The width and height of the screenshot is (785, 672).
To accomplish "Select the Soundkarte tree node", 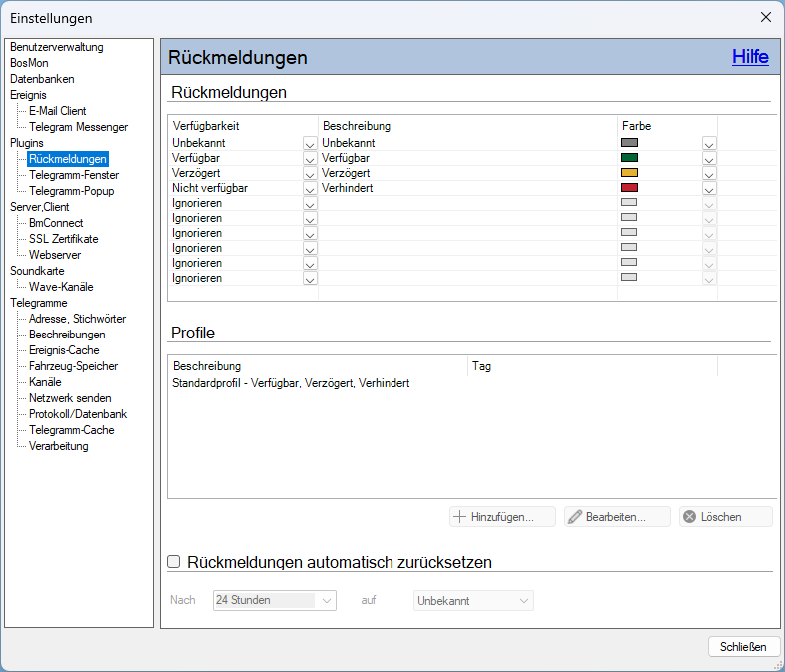I will pyautogui.click(x=37, y=271).
